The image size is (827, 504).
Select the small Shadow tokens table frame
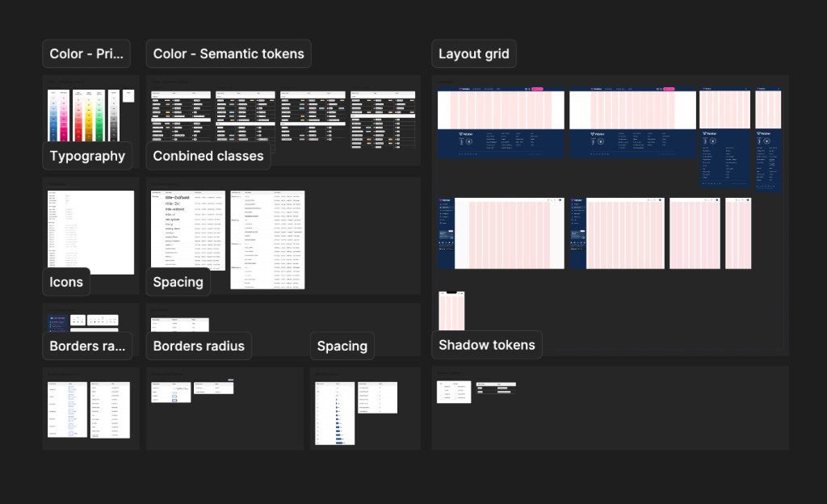coord(496,388)
